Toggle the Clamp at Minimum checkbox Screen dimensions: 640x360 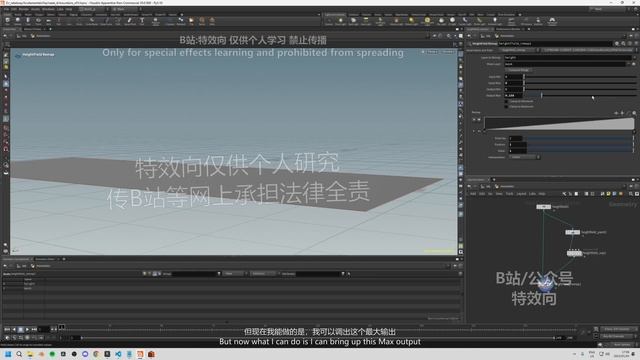[506, 101]
